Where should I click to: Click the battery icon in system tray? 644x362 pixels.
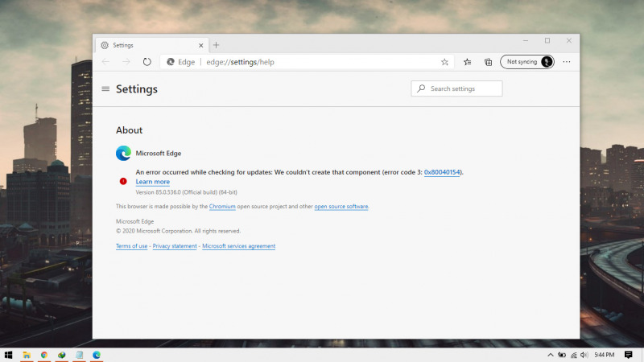(561, 355)
